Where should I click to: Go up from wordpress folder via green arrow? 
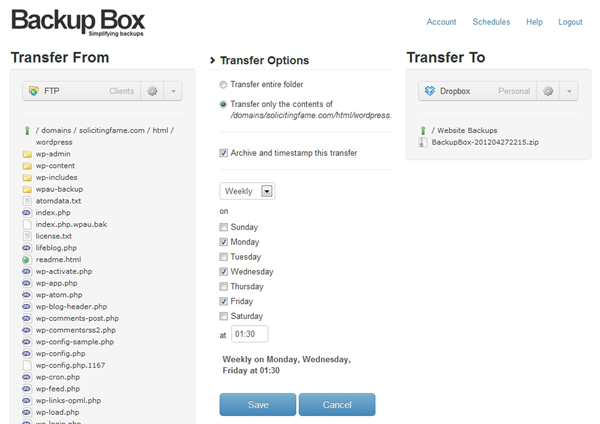pos(27,130)
